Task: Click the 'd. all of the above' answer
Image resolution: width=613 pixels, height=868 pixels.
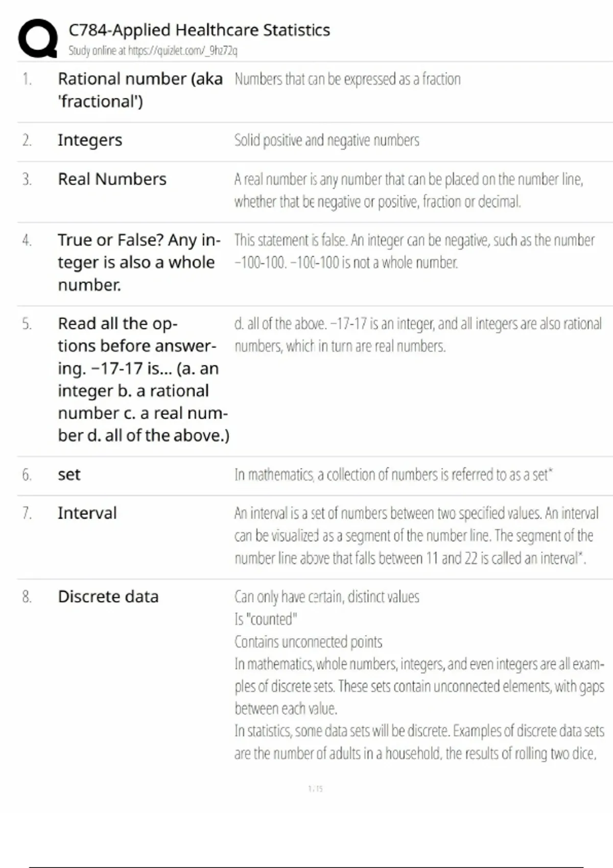Action: click(x=417, y=334)
